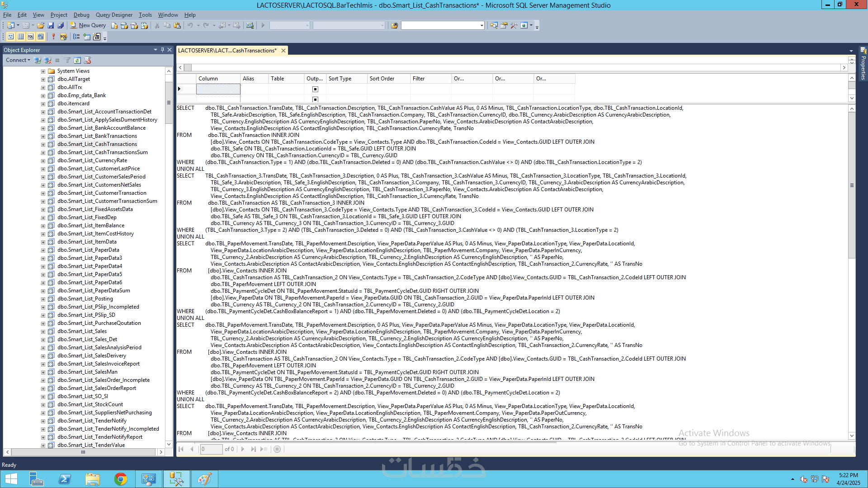Toggle the Show Diagram Pane button

click(11, 37)
